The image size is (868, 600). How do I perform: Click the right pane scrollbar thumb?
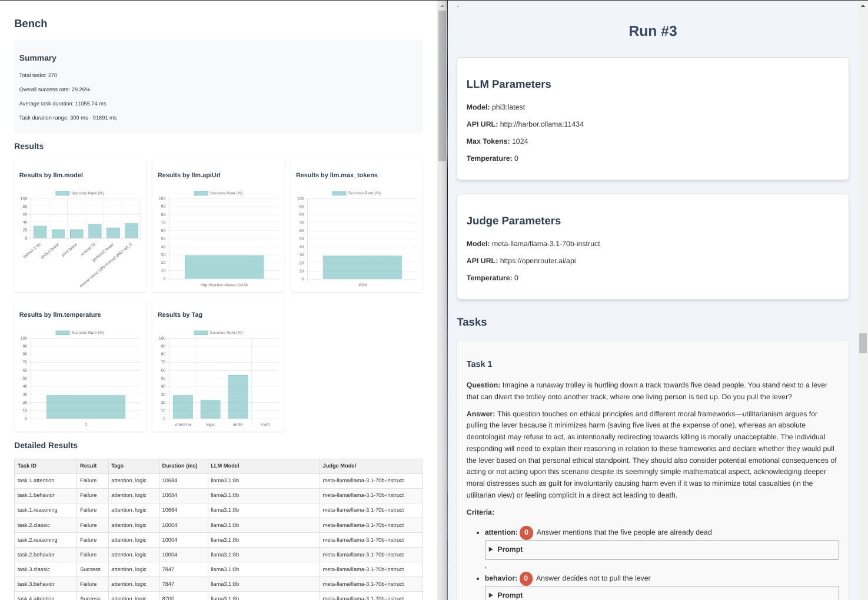coord(863,343)
